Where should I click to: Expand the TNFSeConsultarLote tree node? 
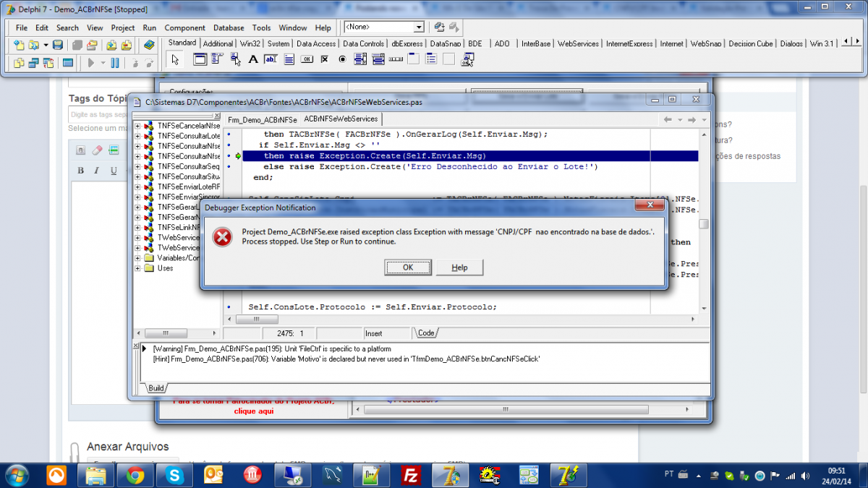click(x=138, y=136)
